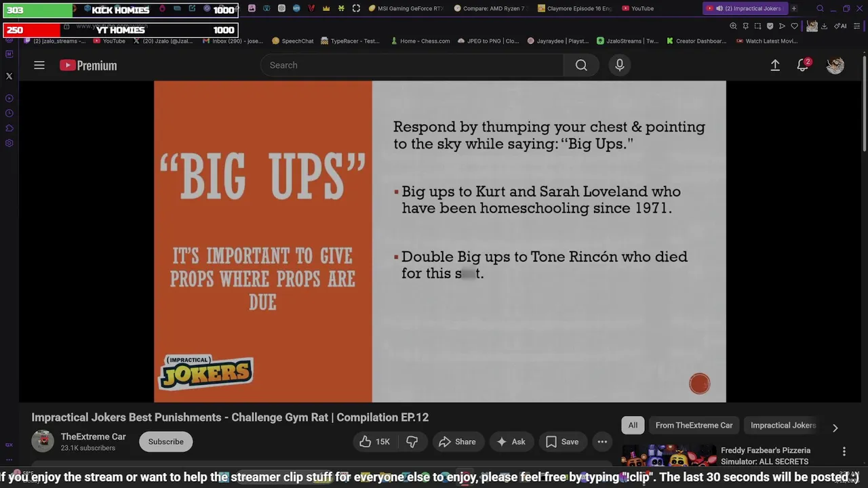Viewport: 868px width, 488px height.
Task: Open the three-dot more actions menu
Action: pos(602,442)
